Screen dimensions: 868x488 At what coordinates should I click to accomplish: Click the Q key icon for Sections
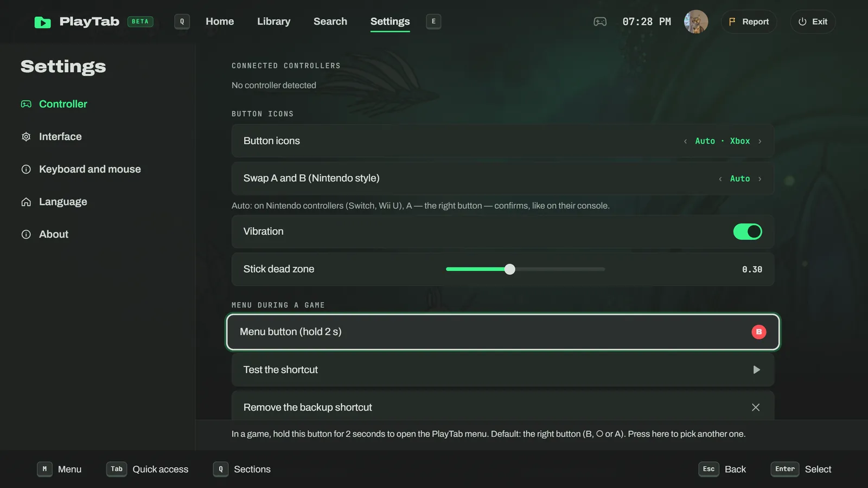221,469
